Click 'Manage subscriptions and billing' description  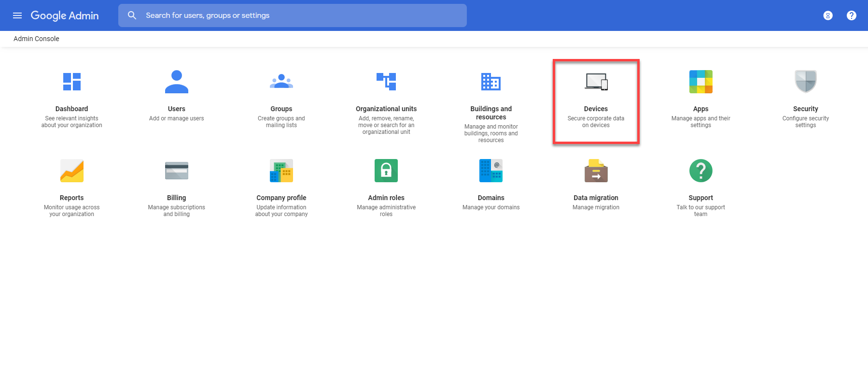(x=177, y=211)
